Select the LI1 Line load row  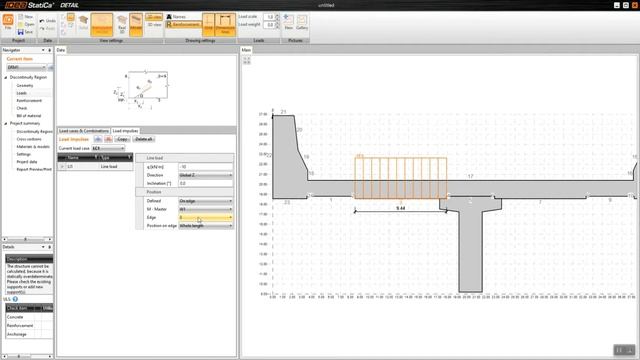[x=95, y=167]
